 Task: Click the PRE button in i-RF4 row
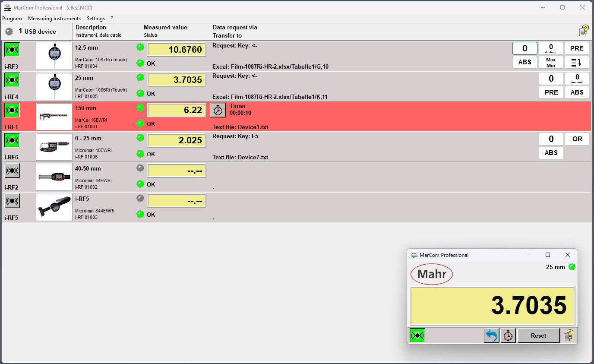pos(551,92)
